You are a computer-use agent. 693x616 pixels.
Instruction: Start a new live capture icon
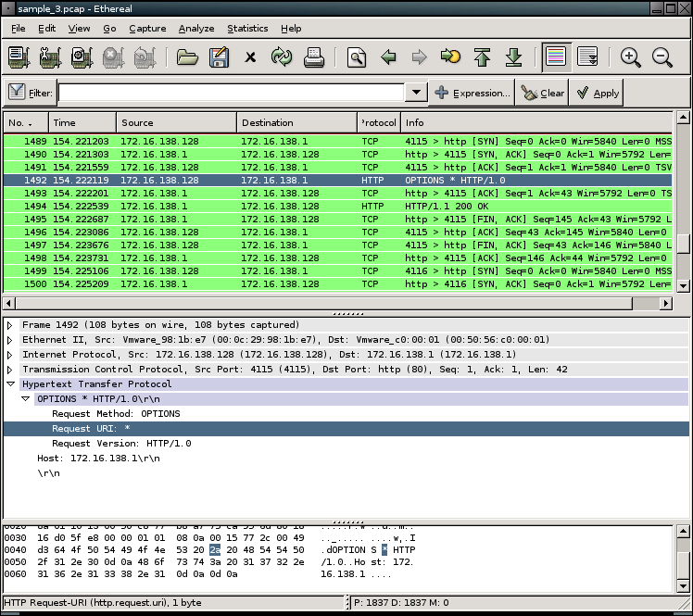click(x=82, y=57)
